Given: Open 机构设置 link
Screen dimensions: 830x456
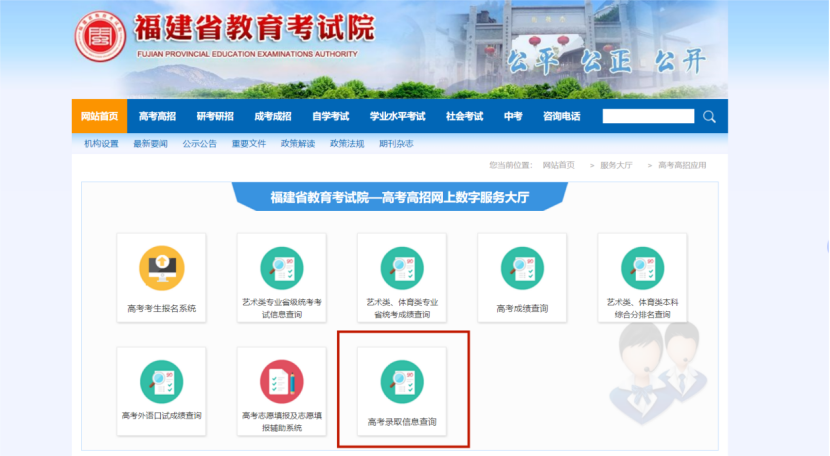Looking at the screenshot, I should 101,144.
